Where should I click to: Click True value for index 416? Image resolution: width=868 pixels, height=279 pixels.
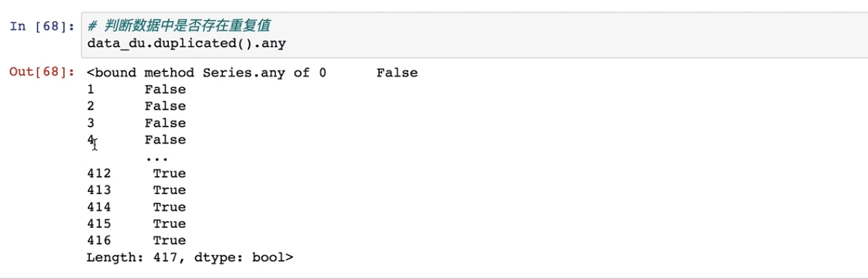tap(169, 240)
